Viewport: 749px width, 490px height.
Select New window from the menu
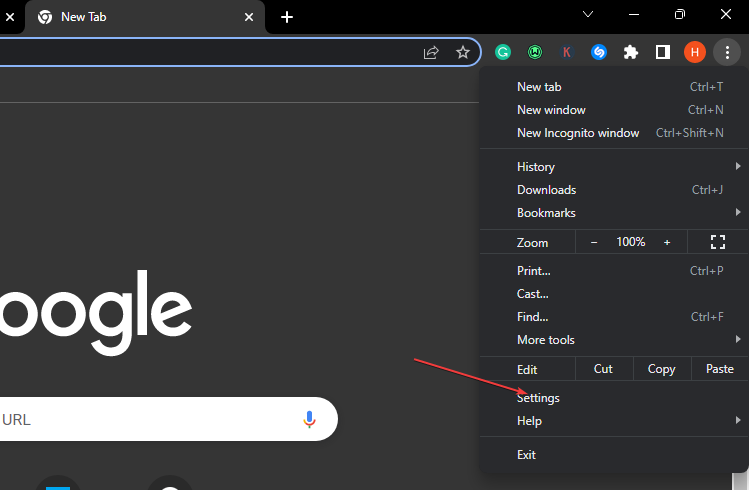(x=614, y=110)
